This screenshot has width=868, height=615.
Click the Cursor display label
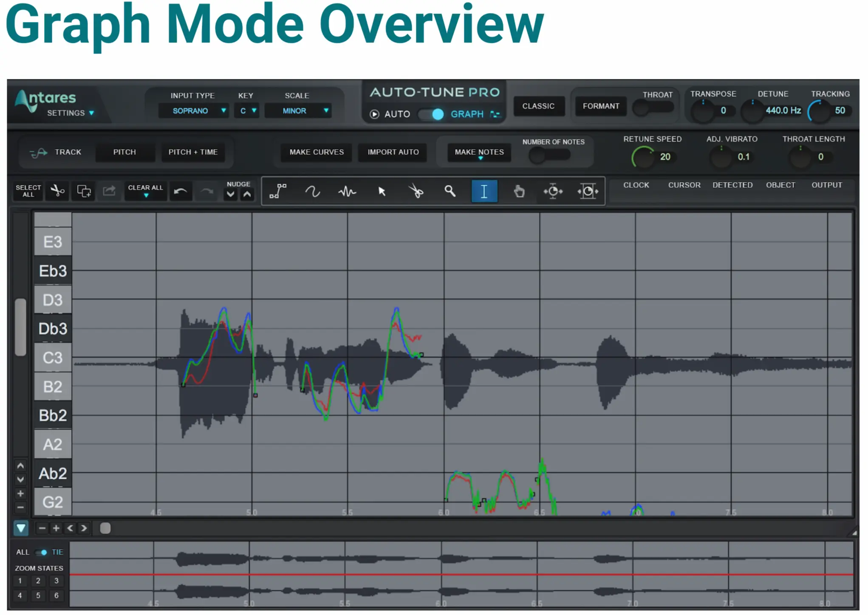[684, 186]
